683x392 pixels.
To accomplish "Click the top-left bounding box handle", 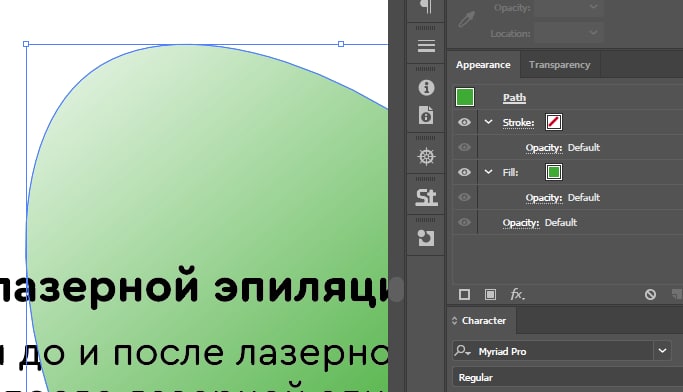I will 26,44.
